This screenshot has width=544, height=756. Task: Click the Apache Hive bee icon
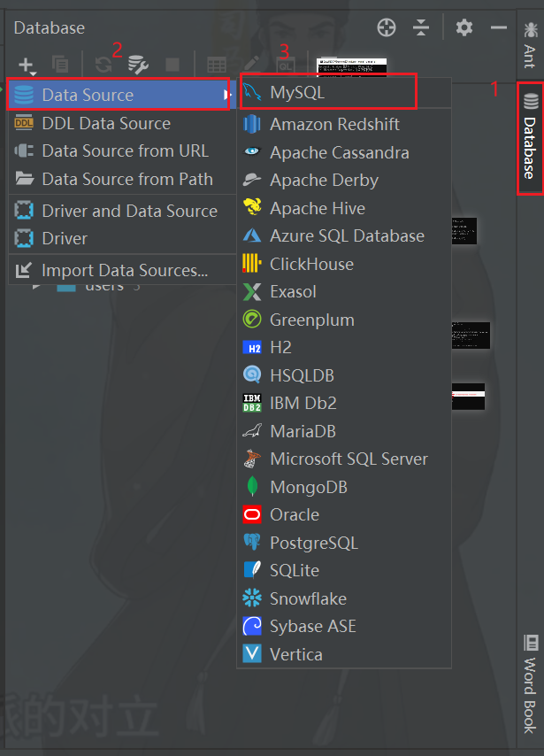click(252, 207)
